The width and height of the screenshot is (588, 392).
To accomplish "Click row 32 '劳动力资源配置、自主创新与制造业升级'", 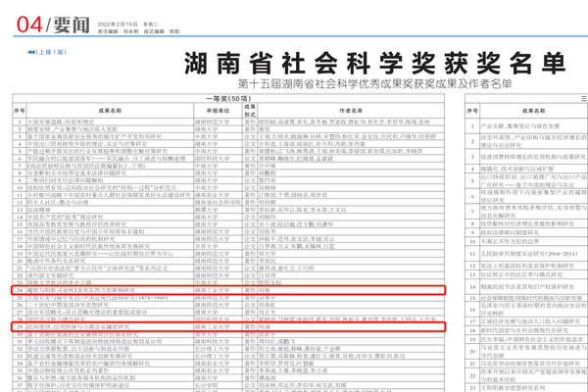I will (x=78, y=349).
